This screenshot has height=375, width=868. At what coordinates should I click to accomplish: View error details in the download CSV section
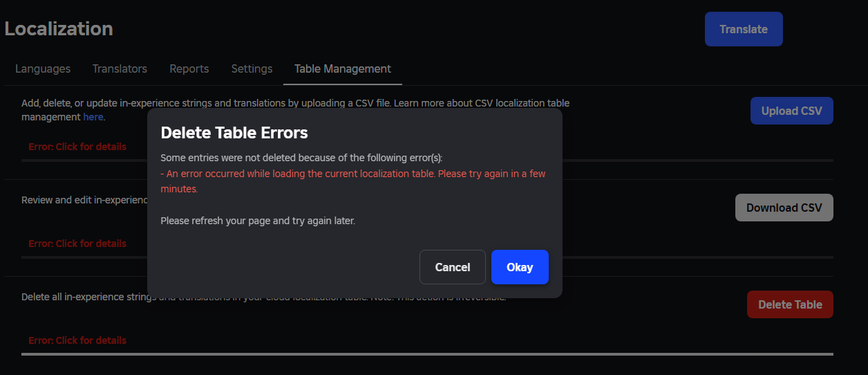click(77, 244)
